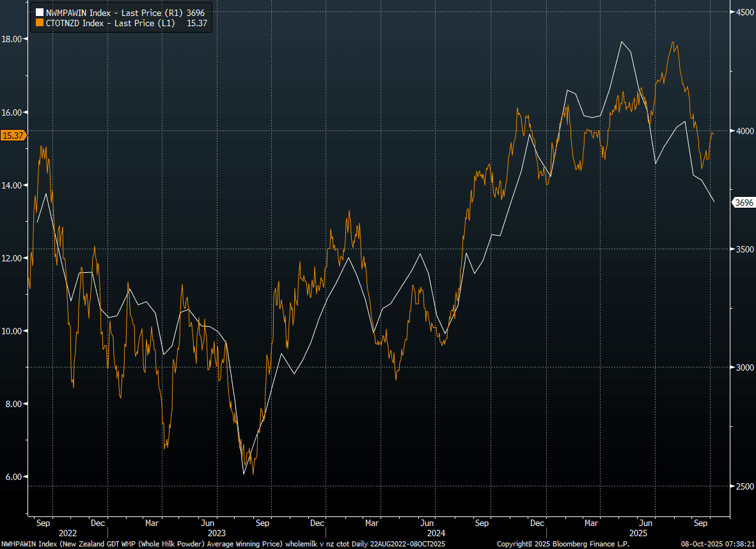Select the 2024 year label on time axis

436,532
